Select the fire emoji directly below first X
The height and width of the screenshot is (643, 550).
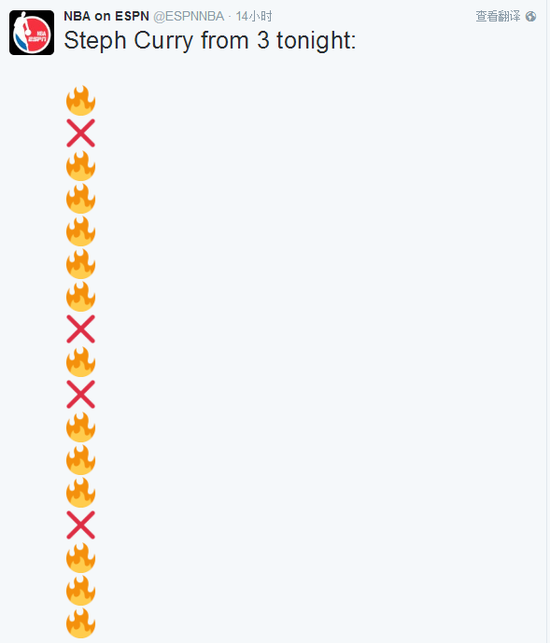[x=81, y=166]
